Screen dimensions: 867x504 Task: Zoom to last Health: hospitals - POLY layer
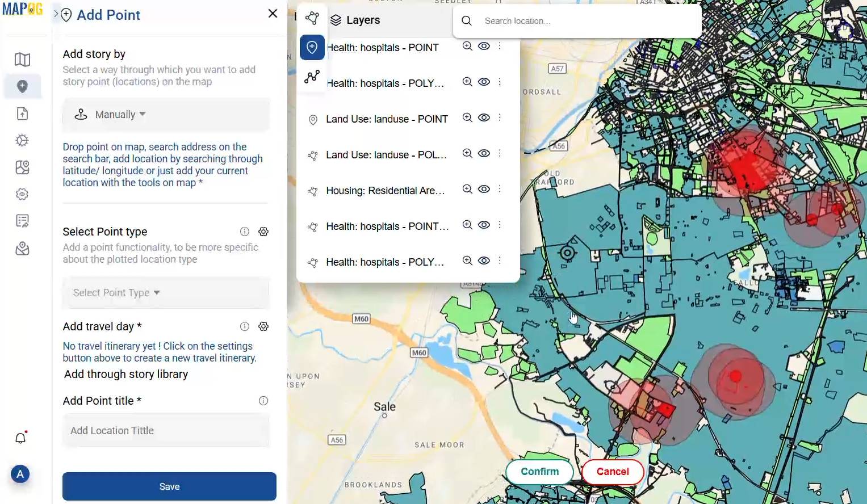click(x=467, y=261)
